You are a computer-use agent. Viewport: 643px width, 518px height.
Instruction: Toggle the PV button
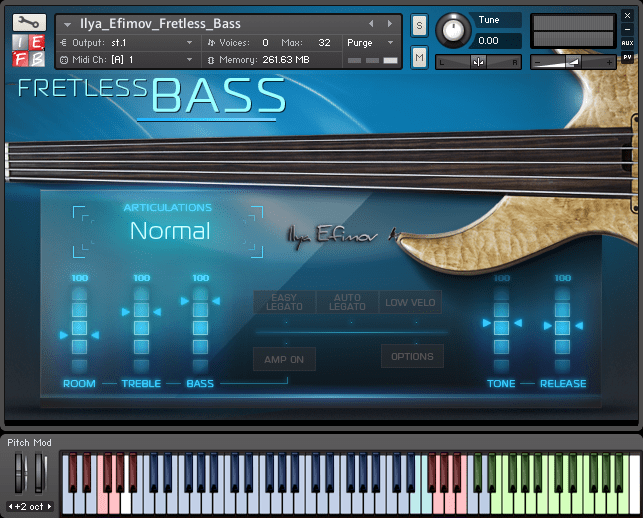[627, 57]
